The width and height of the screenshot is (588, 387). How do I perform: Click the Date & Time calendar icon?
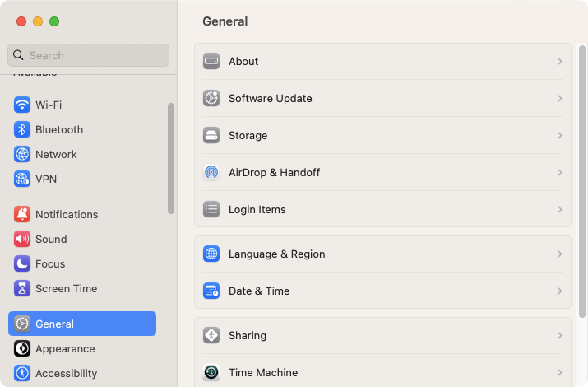coord(211,291)
